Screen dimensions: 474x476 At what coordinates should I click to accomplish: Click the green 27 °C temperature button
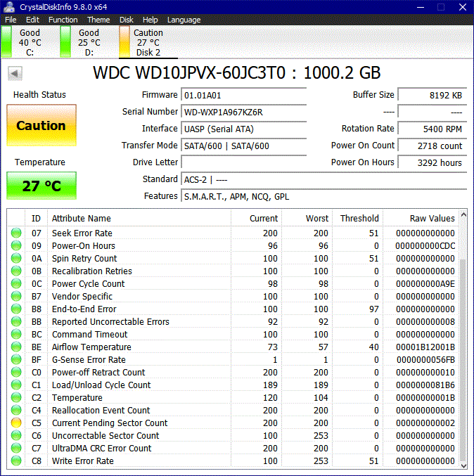[x=41, y=186]
